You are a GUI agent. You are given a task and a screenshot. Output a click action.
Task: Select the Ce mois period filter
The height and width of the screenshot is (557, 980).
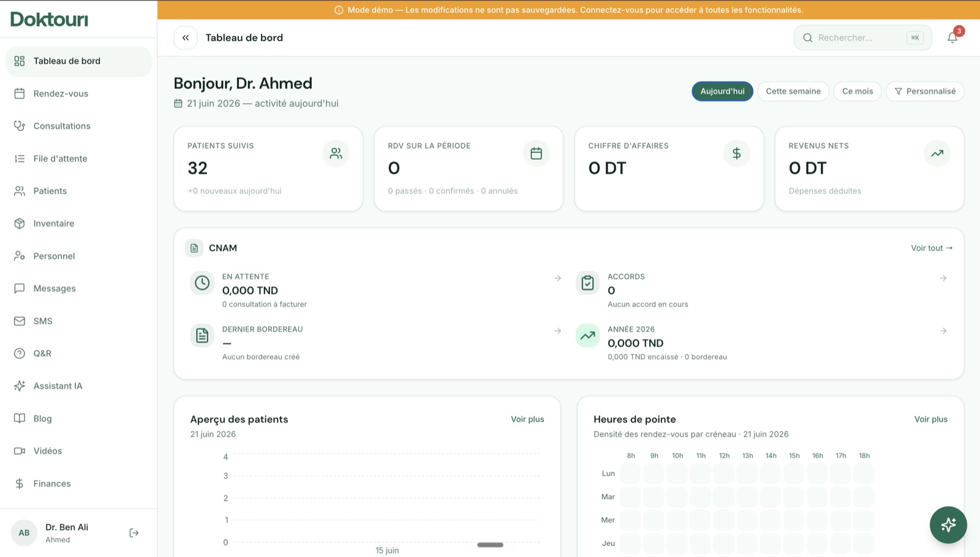tap(858, 91)
